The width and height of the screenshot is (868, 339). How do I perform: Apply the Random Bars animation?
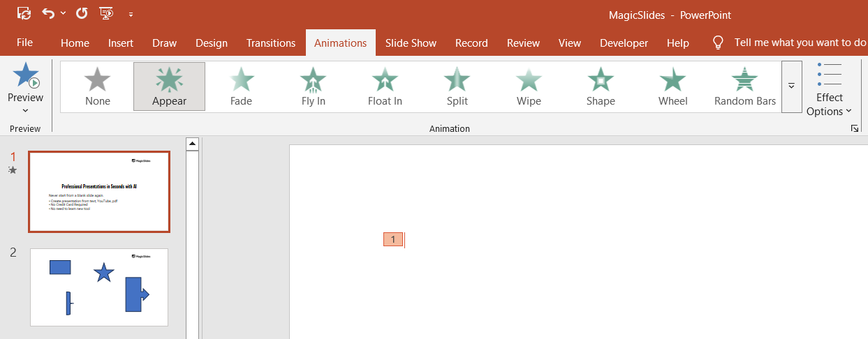point(745,87)
